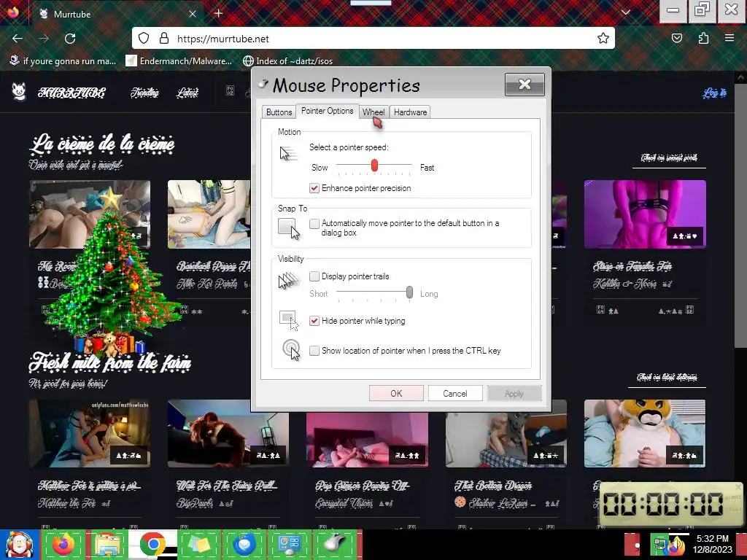Open a new browser tab

tap(218, 13)
